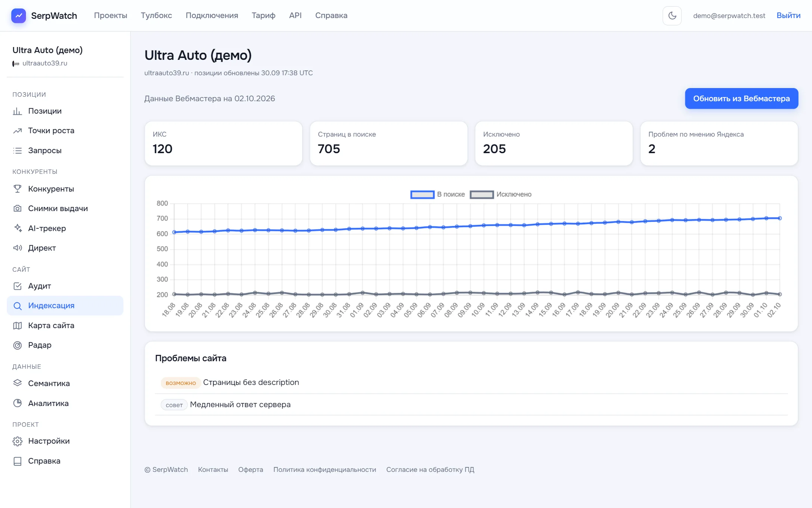Open Справка in top navigation
The width and height of the screenshot is (812, 508).
coord(331,15)
